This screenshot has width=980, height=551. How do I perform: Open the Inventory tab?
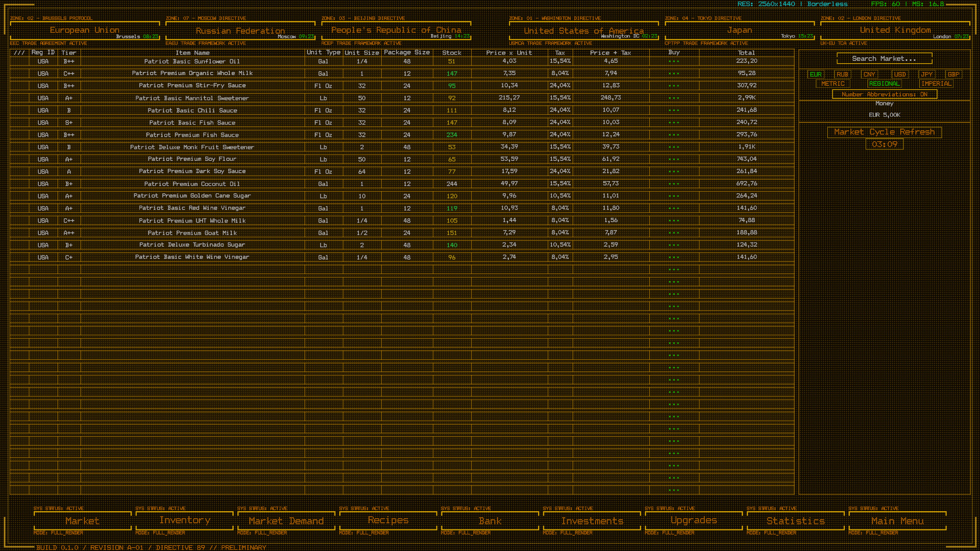[184, 521]
